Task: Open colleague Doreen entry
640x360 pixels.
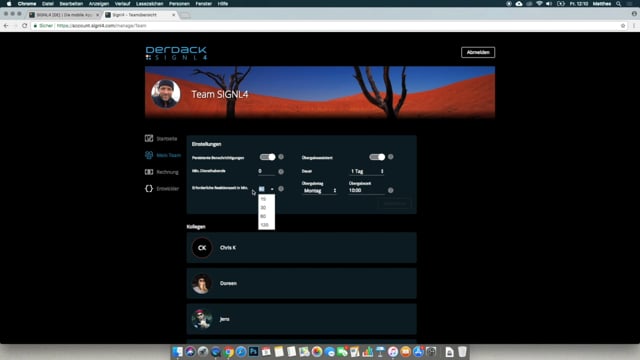Action: click(301, 283)
